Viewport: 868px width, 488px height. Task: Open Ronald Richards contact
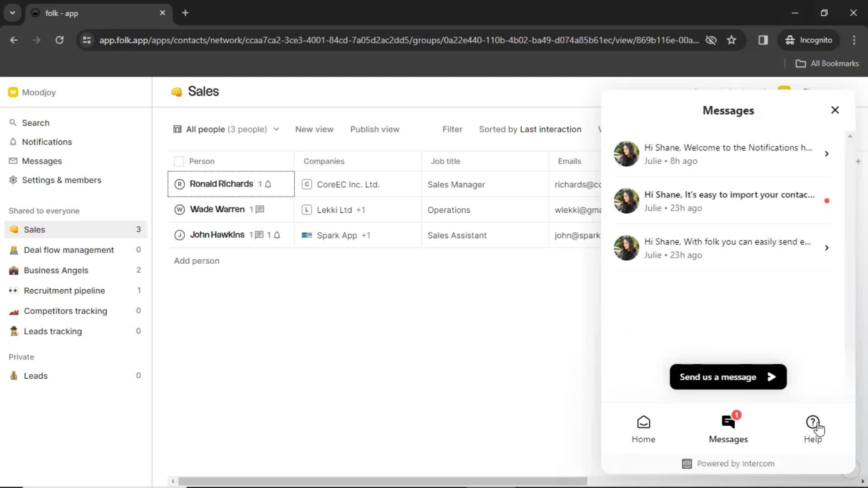pyautogui.click(x=221, y=184)
